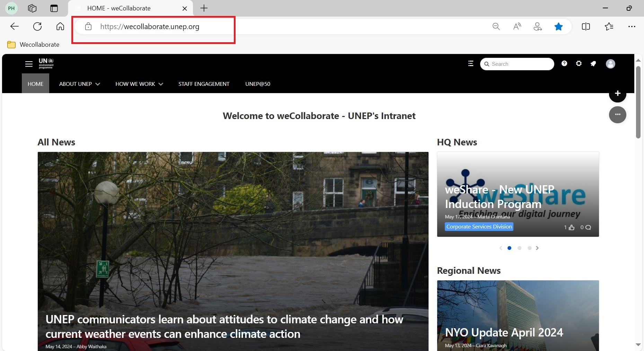644x351 pixels.
Task: Open the profile sharing icon in address bar
Action: pos(538,26)
